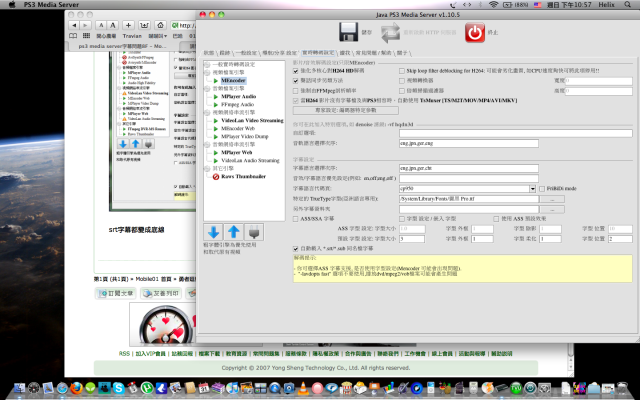Viewport: 640px width, 400px height.
Task: Click Spotlight magnifier in menu bar
Action: 627,4
